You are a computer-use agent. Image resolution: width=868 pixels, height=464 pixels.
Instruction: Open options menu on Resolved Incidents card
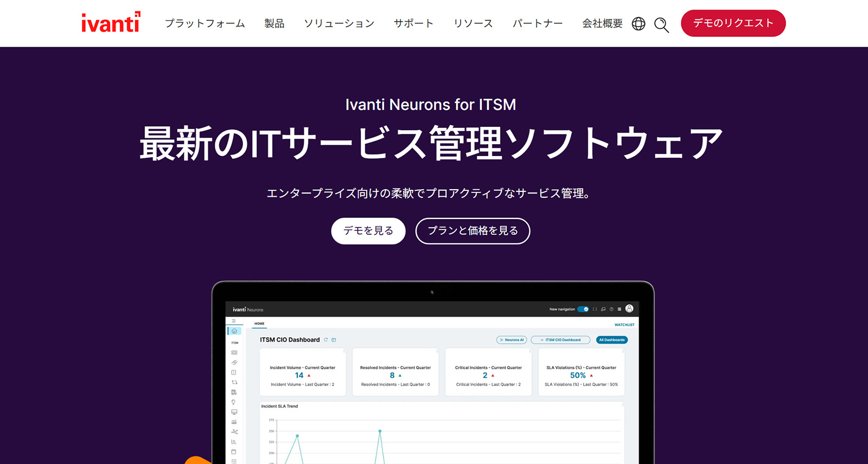(437, 351)
